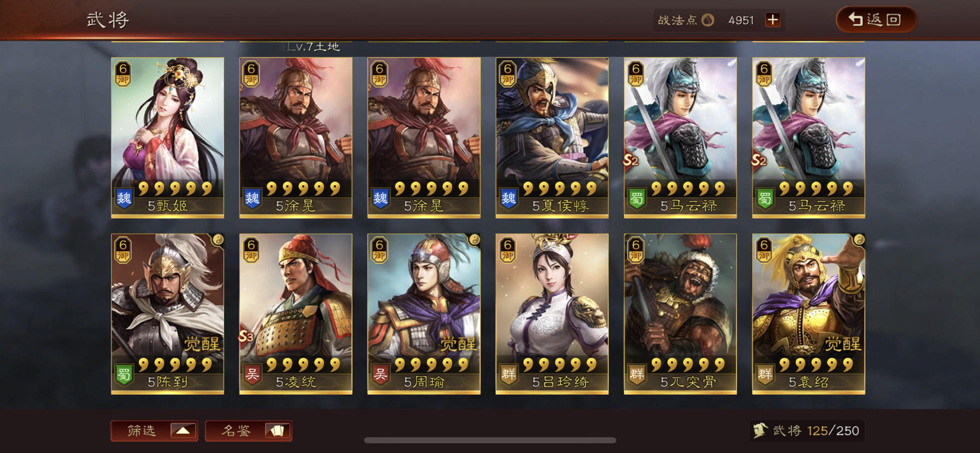The width and height of the screenshot is (980, 453).
Task: Click the 蜀 faction badge on 陈到
Action: [124, 374]
